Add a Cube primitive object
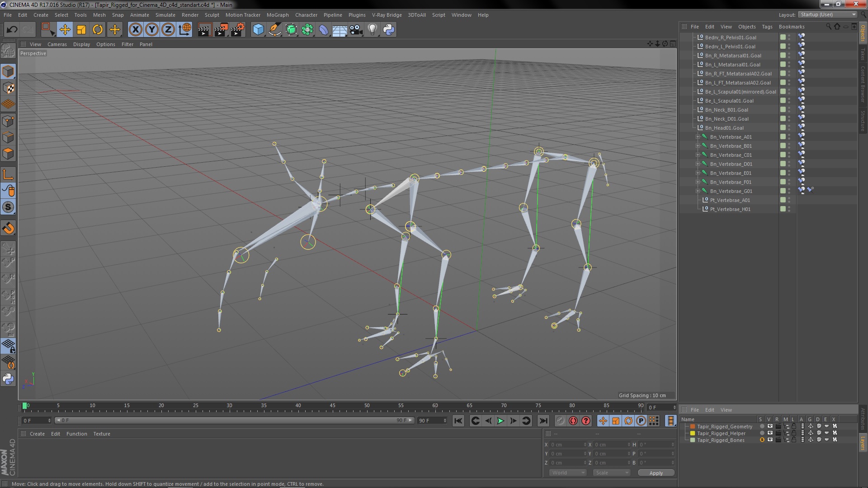Screen dimensions: 868x488 point(258,30)
